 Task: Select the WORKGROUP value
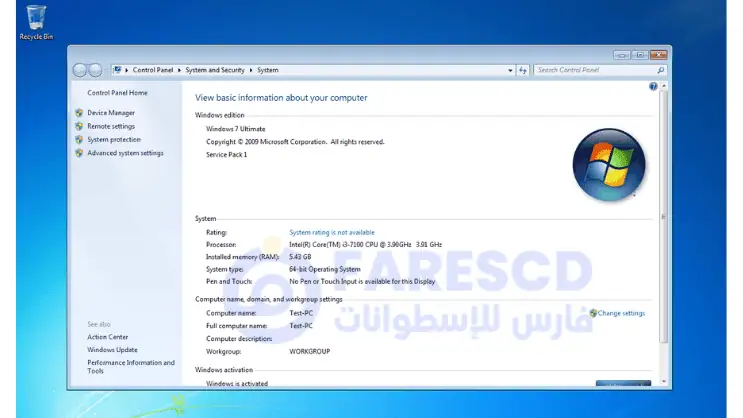(x=309, y=352)
